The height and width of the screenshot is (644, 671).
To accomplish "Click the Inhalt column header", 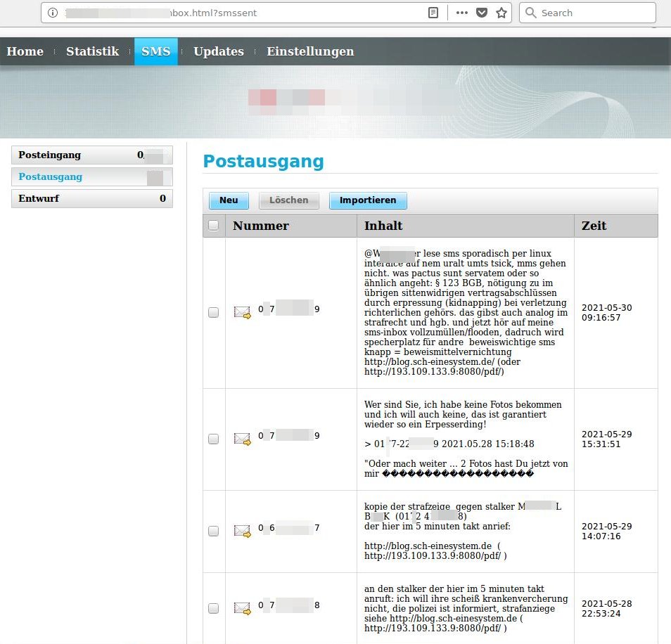I will [465, 226].
